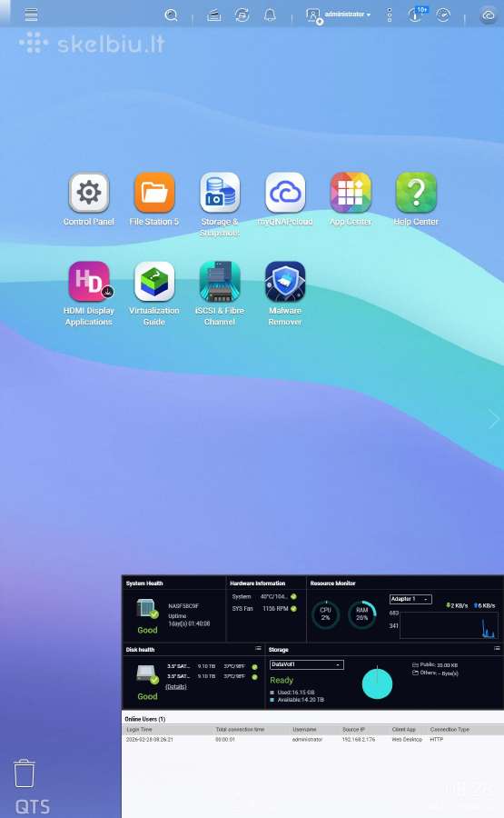Expand the administrator account dropdown
The height and width of the screenshot is (818, 504).
pyautogui.click(x=348, y=15)
